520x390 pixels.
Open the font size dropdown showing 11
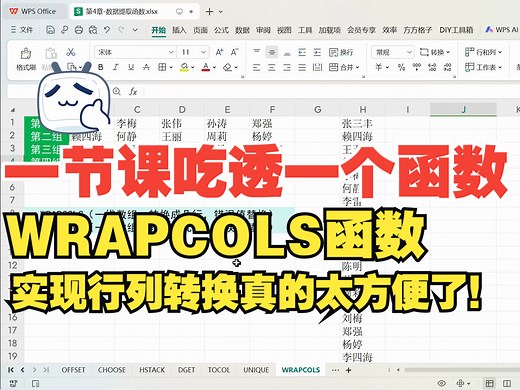203,52
